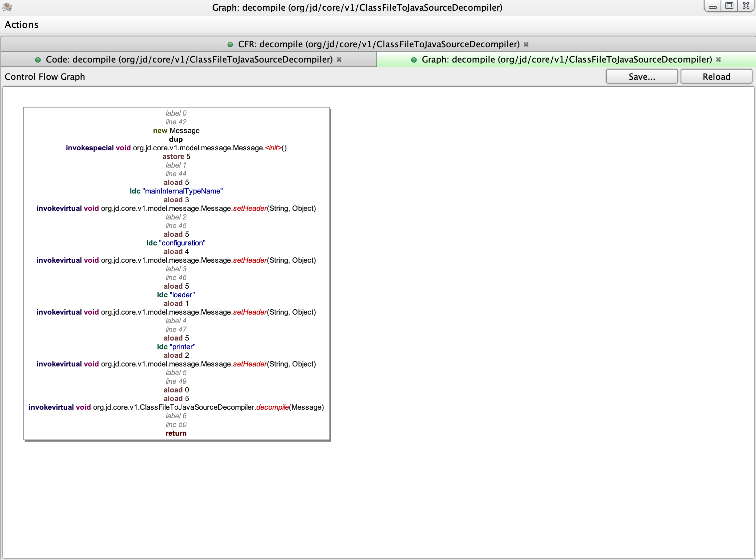Click the invokespecial <init> instruction line
The image size is (756, 560).
176,148
